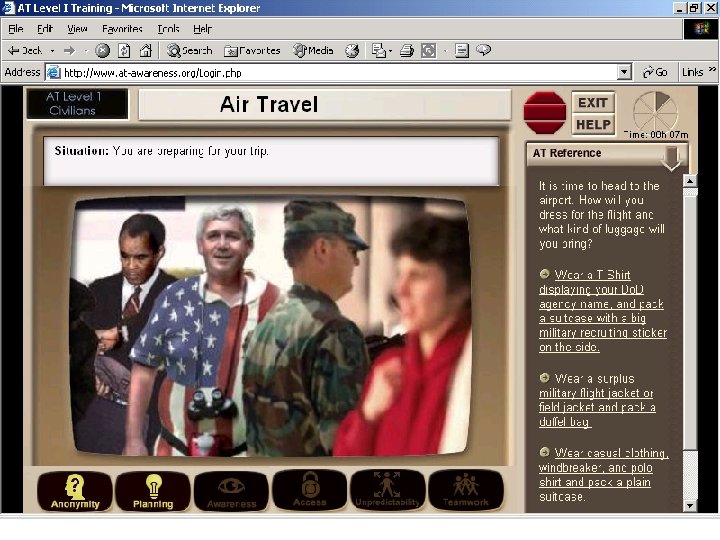Select the Unpredictability icon
720x540 pixels.
pyautogui.click(x=388, y=490)
